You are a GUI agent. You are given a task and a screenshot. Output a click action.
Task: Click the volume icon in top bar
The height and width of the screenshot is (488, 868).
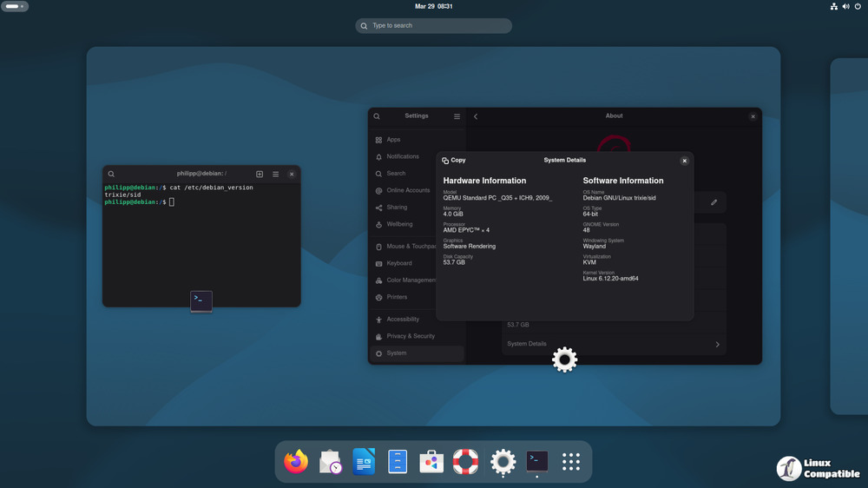[846, 6]
